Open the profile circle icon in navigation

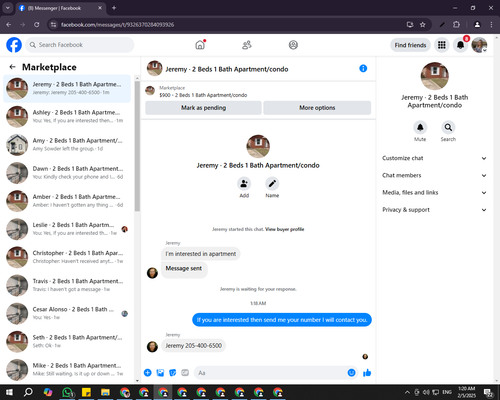point(293,45)
